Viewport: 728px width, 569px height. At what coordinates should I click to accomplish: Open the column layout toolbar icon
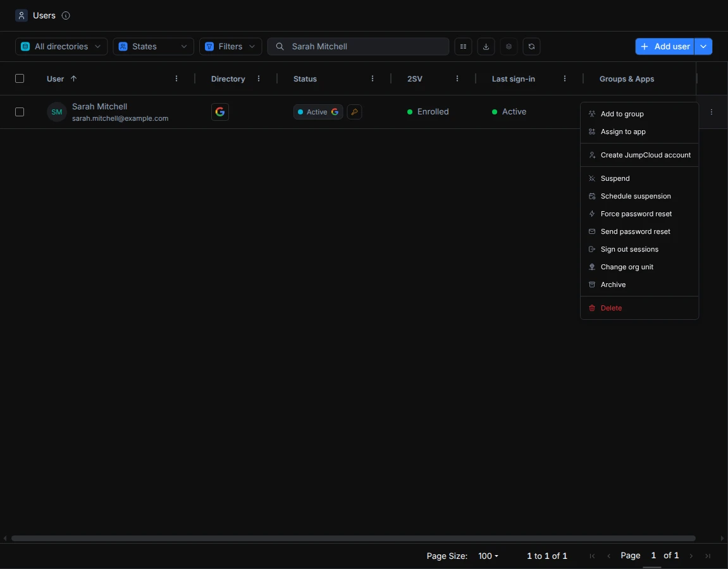(x=463, y=46)
